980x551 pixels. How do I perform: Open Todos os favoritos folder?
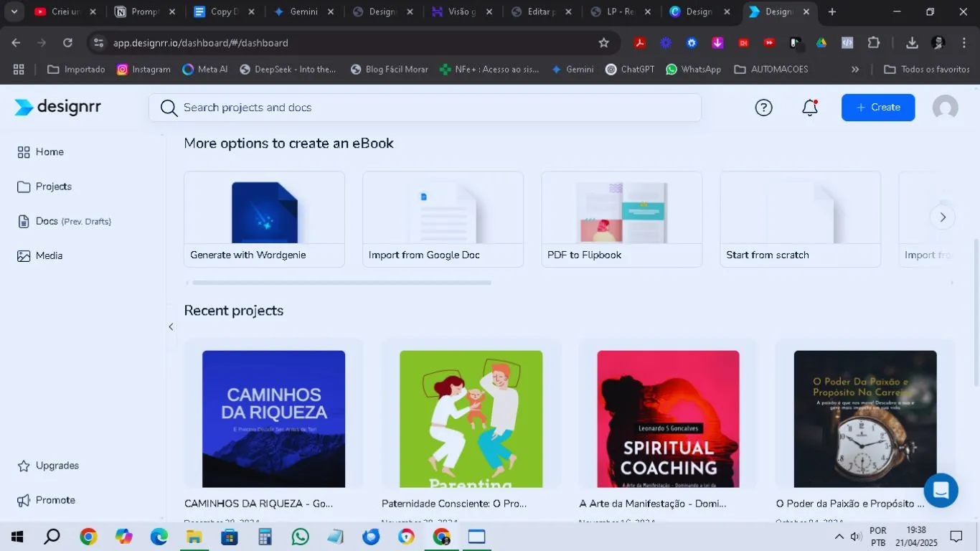[x=927, y=70]
